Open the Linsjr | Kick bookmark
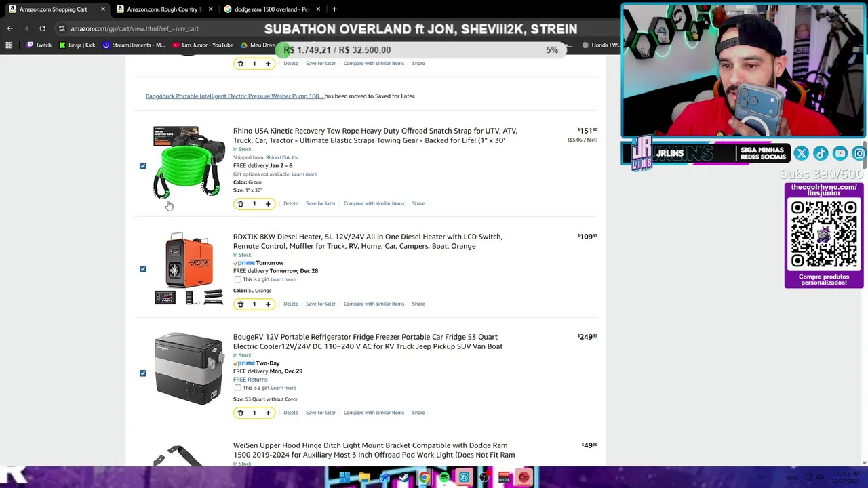The width and height of the screenshot is (868, 488). (77, 45)
